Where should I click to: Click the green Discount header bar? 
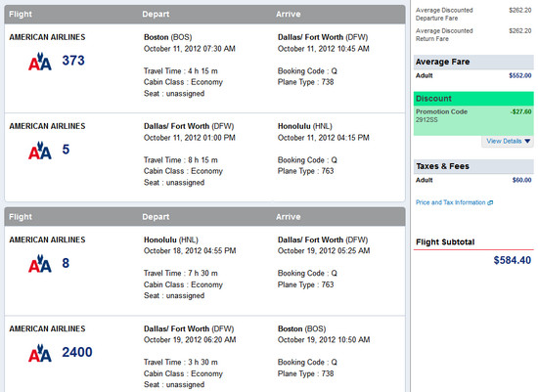[x=473, y=99]
